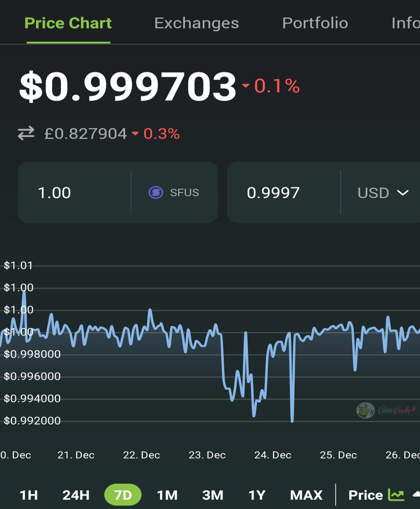Click the 0.9997 converted amount field
420x509 pixels.
tap(284, 193)
